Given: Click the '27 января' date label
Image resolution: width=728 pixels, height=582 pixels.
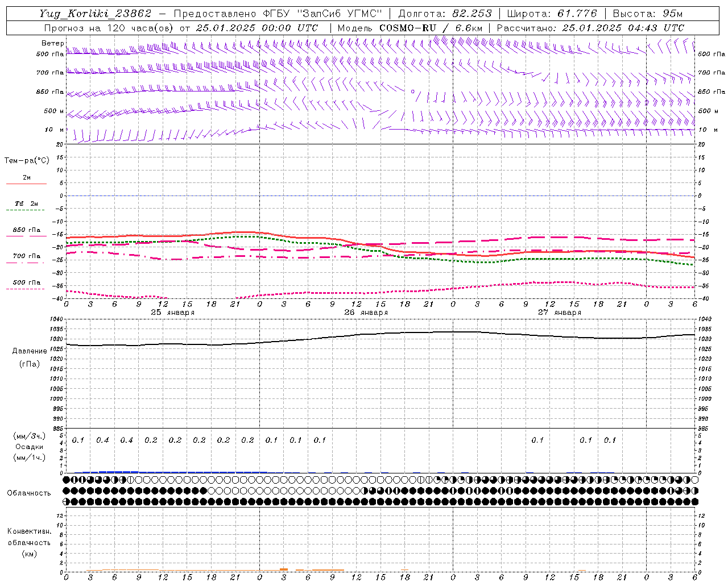Looking at the screenshot, I should (559, 313).
